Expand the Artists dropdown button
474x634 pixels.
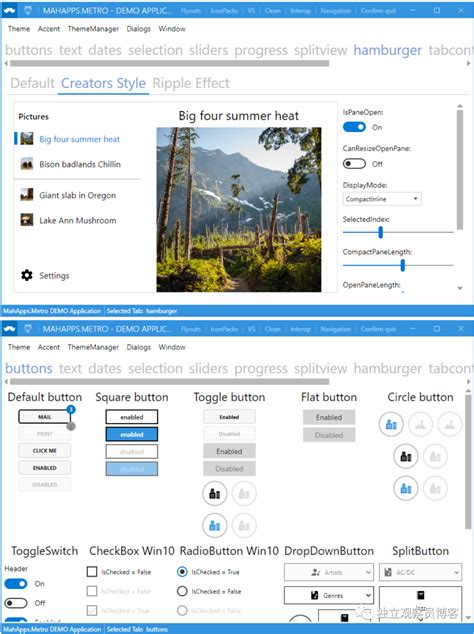[329, 572]
